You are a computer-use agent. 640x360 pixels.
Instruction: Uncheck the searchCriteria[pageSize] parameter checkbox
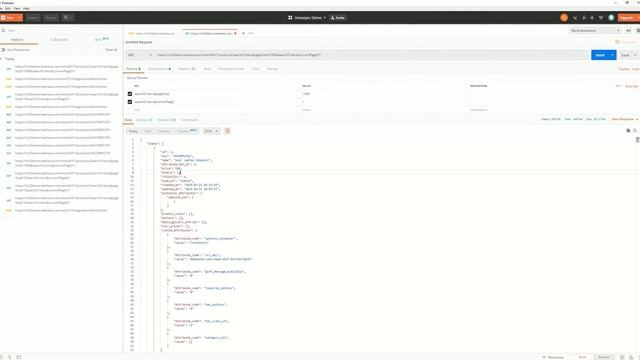click(130, 94)
